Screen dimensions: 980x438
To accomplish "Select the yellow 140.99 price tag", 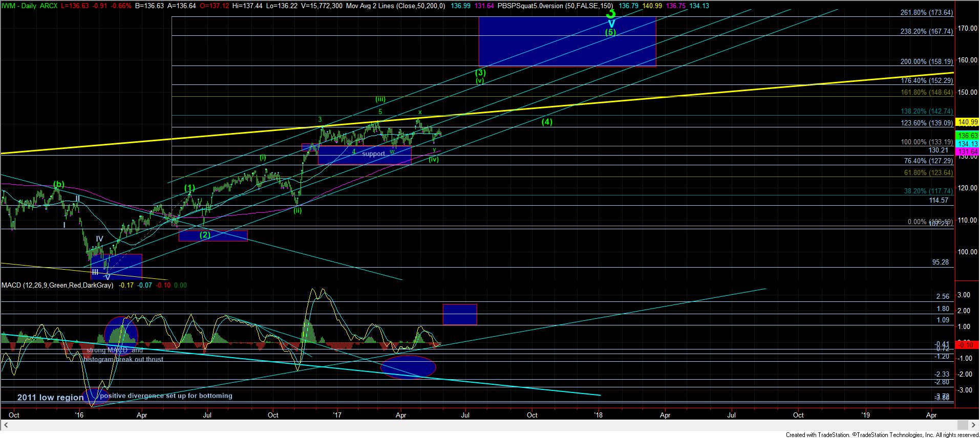I will (x=967, y=122).
